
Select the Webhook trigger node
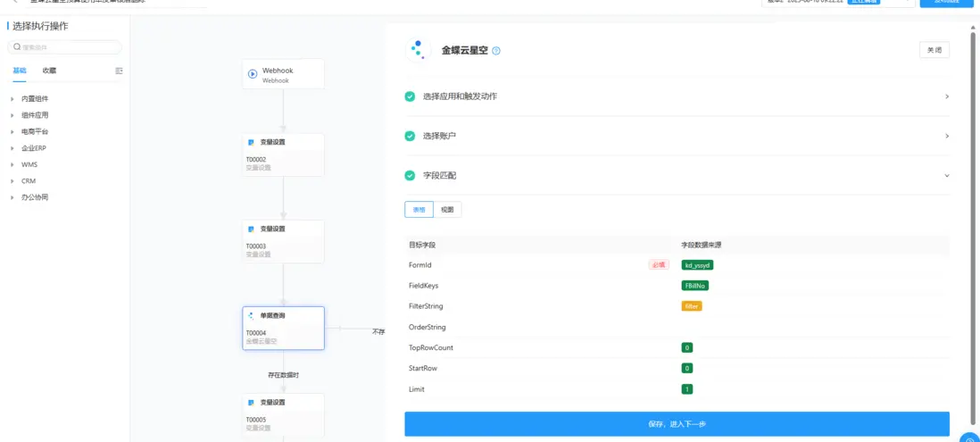tap(283, 74)
